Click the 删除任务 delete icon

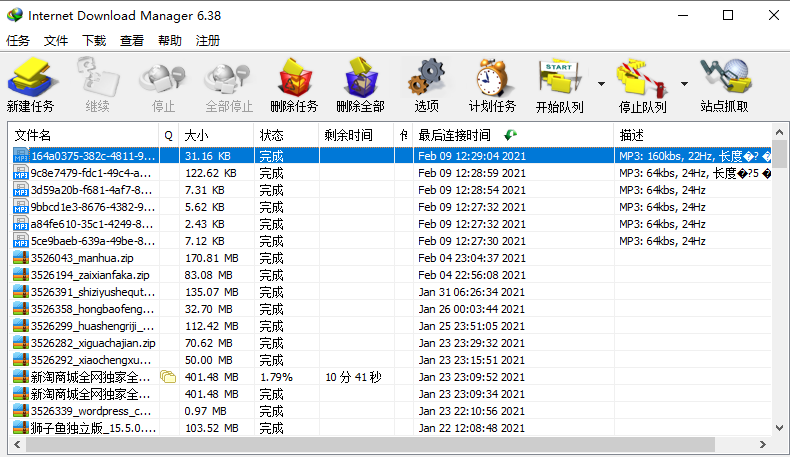tap(295, 77)
